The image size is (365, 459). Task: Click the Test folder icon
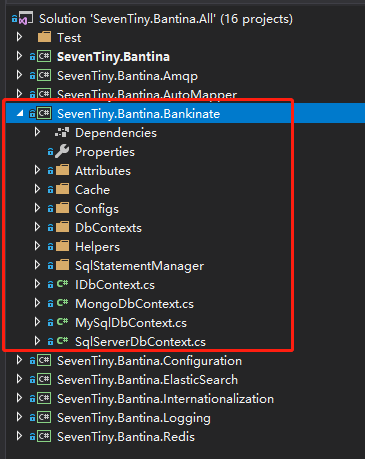(x=44, y=37)
